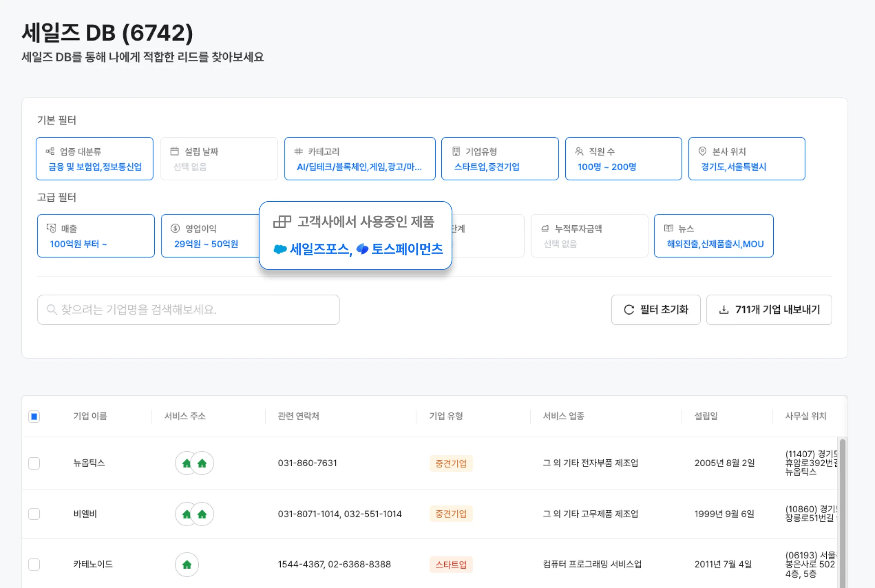Open 카테노이드 service address home icon
This screenshot has height=588, width=875.
pyautogui.click(x=187, y=564)
